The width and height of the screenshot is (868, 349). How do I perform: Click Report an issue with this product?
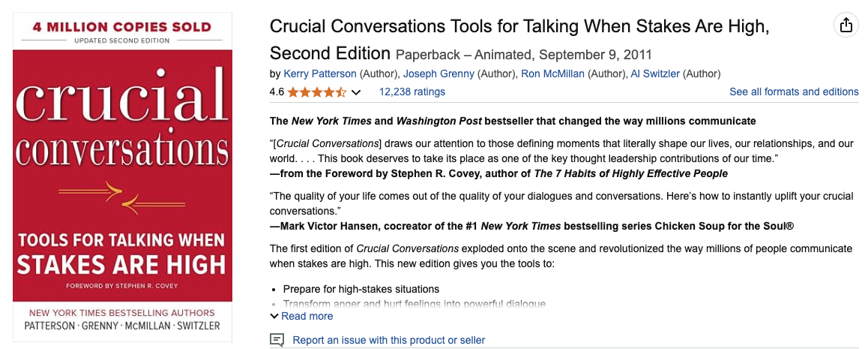point(388,340)
